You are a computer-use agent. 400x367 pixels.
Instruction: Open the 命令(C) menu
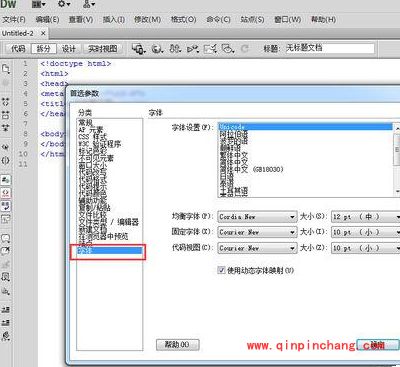click(218, 20)
